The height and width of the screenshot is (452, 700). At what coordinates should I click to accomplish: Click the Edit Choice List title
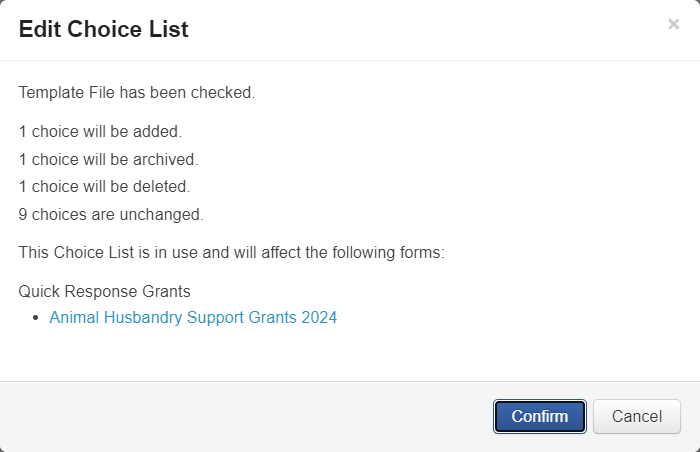click(103, 29)
